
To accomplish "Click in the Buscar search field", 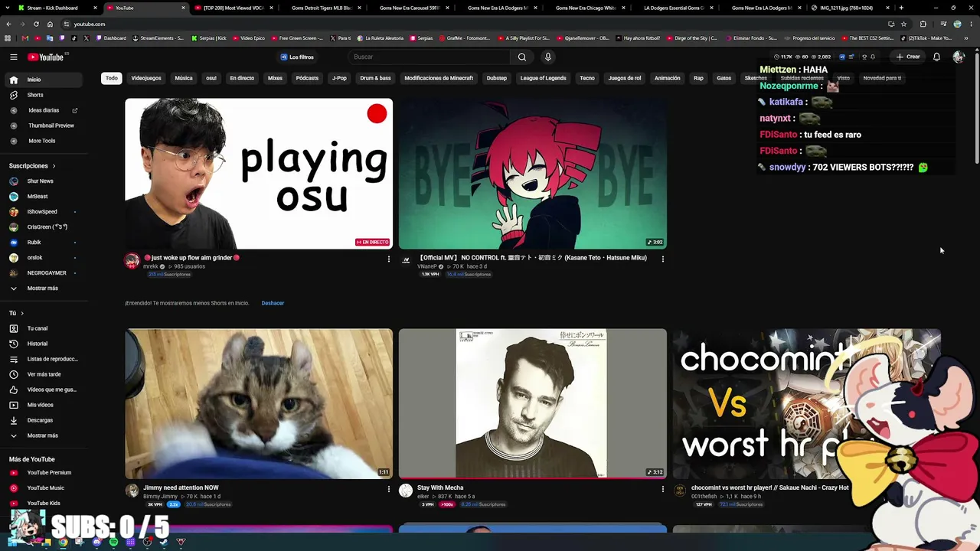I will click(x=429, y=57).
